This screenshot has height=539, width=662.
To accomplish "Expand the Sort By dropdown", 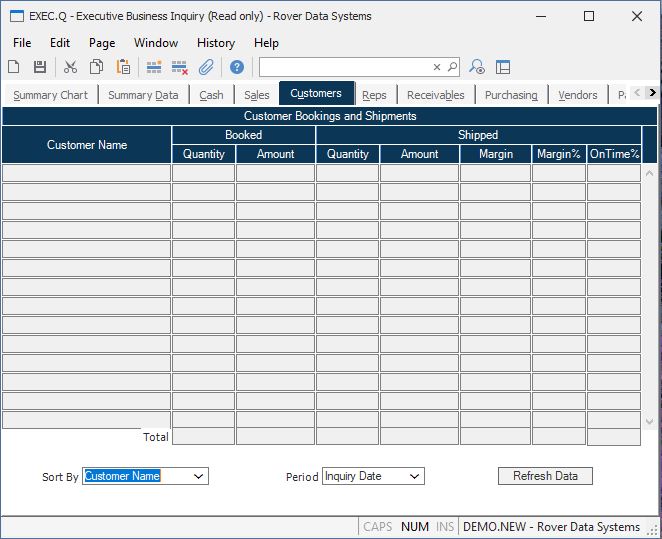I will click(199, 477).
